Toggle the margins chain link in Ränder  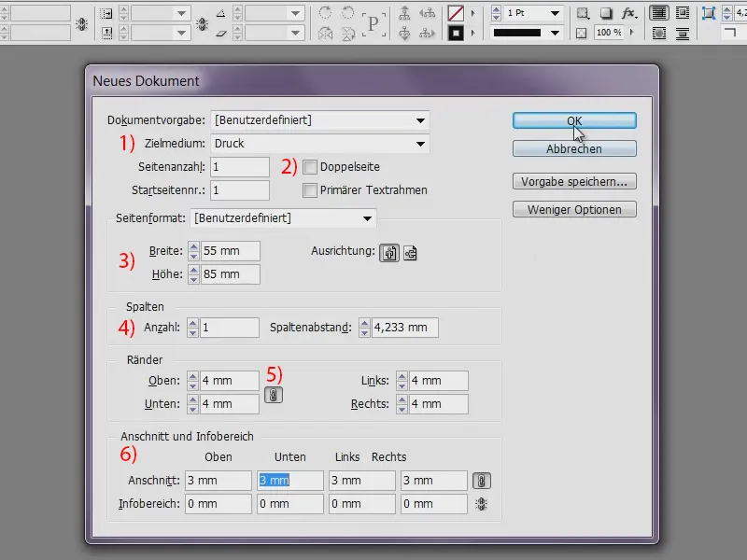tap(274, 395)
